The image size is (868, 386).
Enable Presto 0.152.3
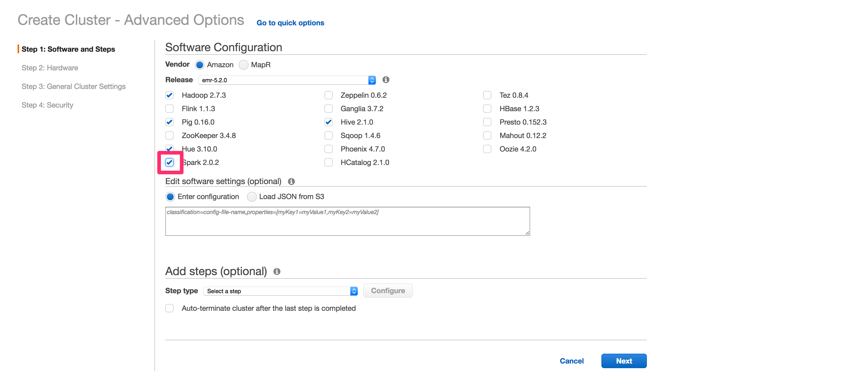(x=487, y=122)
